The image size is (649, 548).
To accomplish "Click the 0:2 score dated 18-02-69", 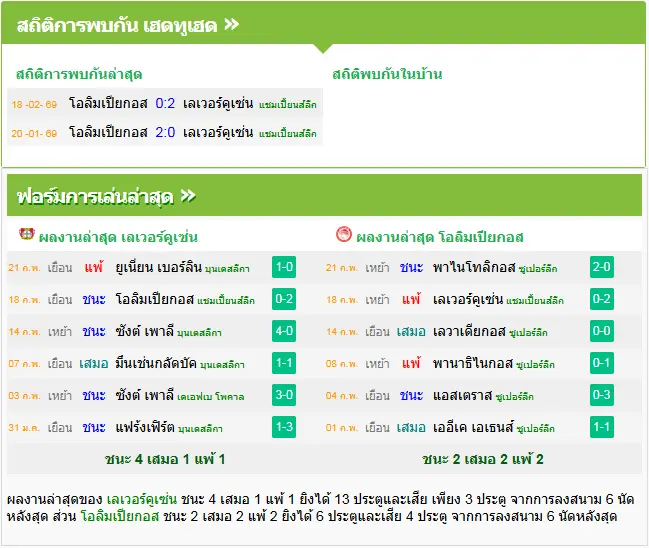I will point(165,103).
